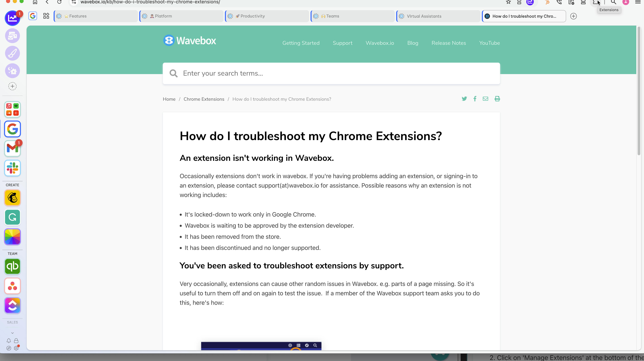Switch to the Platform tab
Image resolution: width=644 pixels, height=361 pixels.
coord(181,16)
